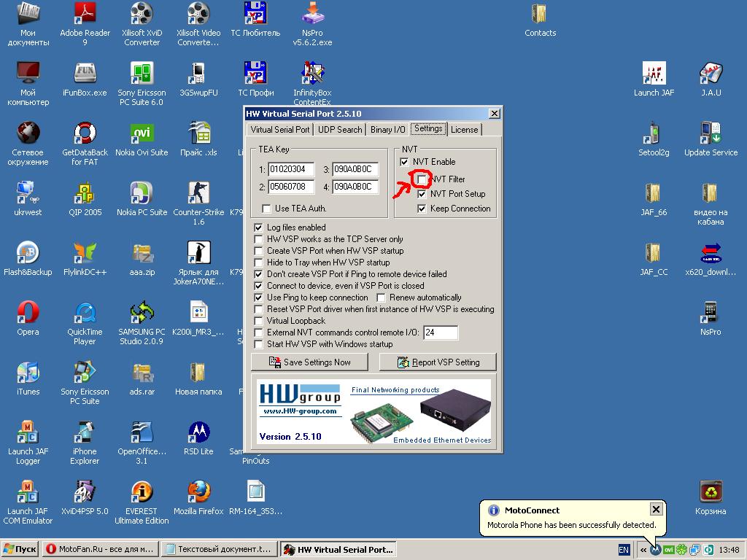Switch to the Virtual Serial Port tab
747x560 pixels.
click(x=279, y=130)
